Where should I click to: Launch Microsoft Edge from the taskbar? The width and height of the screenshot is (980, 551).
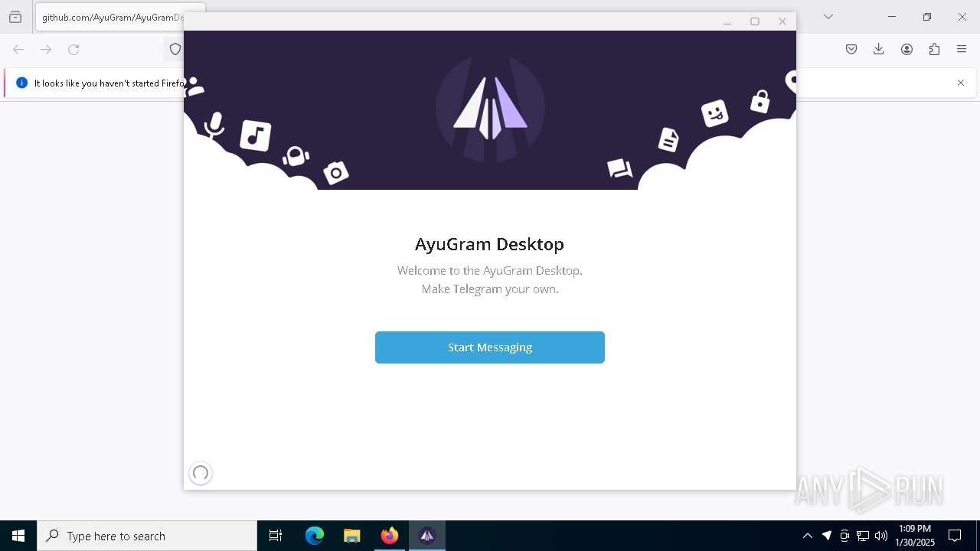point(315,536)
